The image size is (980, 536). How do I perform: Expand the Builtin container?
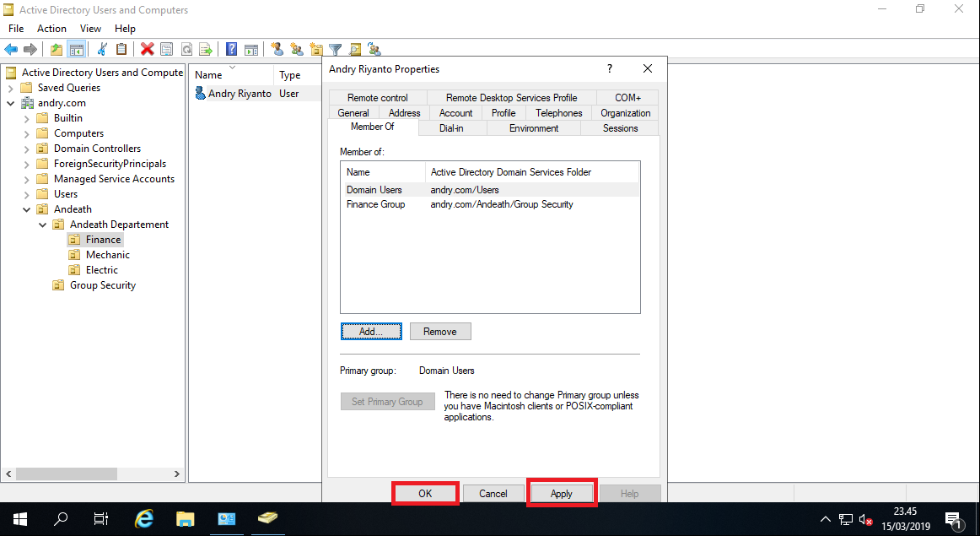[x=26, y=118]
